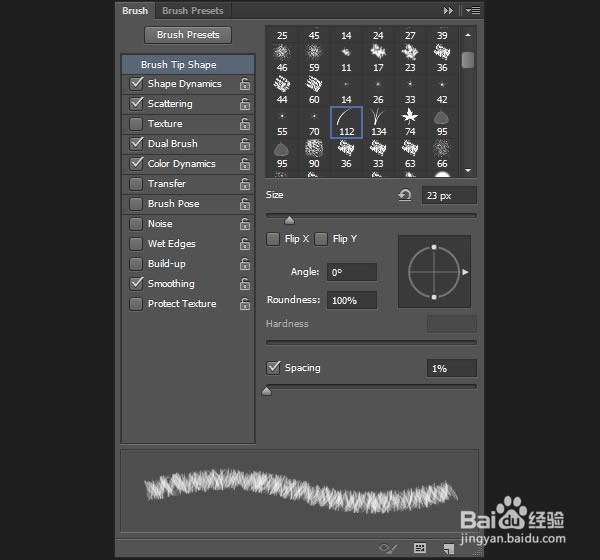This screenshot has width=600, height=560.
Task: Click the Angle input field
Action: click(352, 273)
